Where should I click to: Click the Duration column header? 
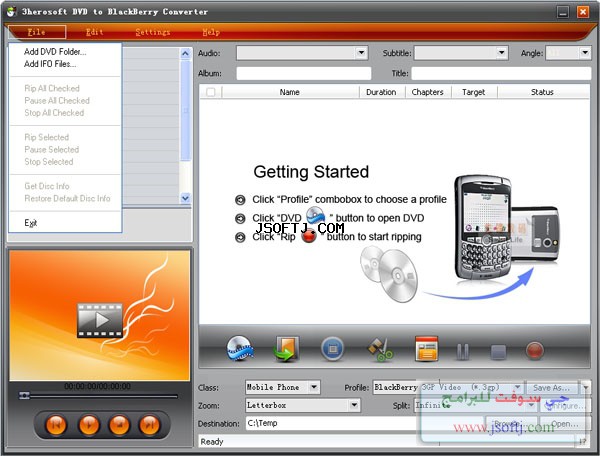click(382, 92)
